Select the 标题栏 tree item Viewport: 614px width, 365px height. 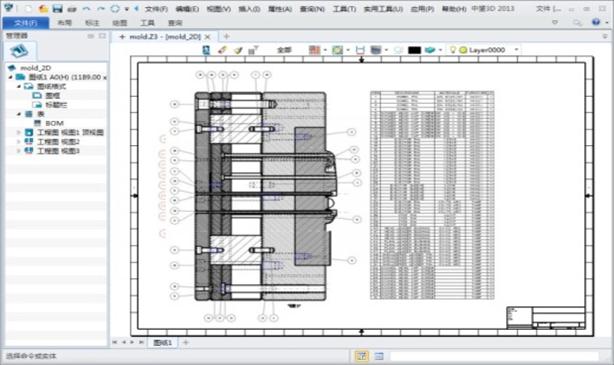point(56,105)
